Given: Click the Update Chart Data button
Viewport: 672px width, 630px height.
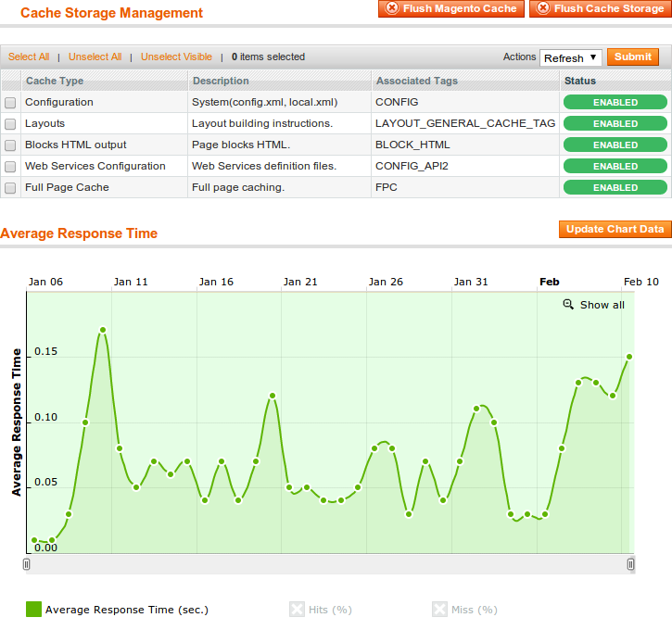Looking at the screenshot, I should (x=615, y=229).
